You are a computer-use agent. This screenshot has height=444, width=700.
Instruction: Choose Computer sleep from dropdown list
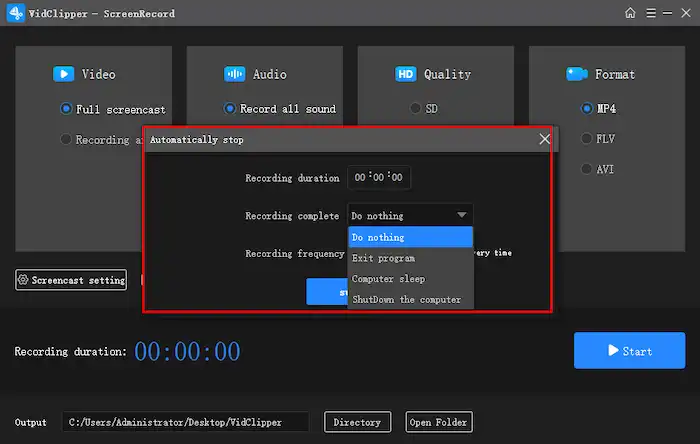click(410, 279)
